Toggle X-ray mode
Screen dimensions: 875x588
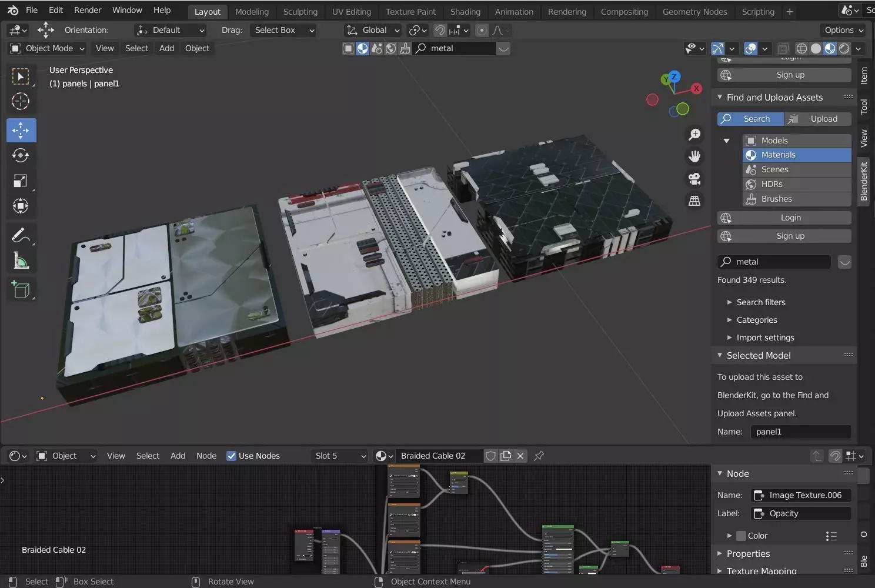[x=783, y=48]
